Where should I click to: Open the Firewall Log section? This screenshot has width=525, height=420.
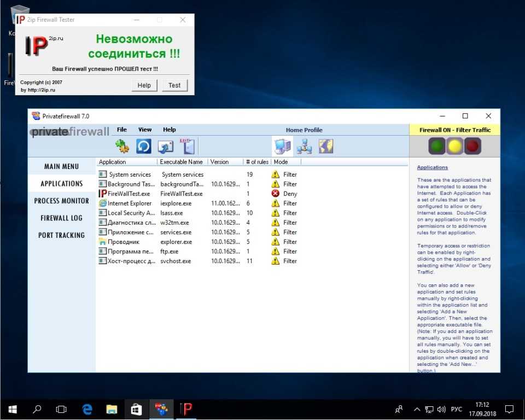(61, 218)
